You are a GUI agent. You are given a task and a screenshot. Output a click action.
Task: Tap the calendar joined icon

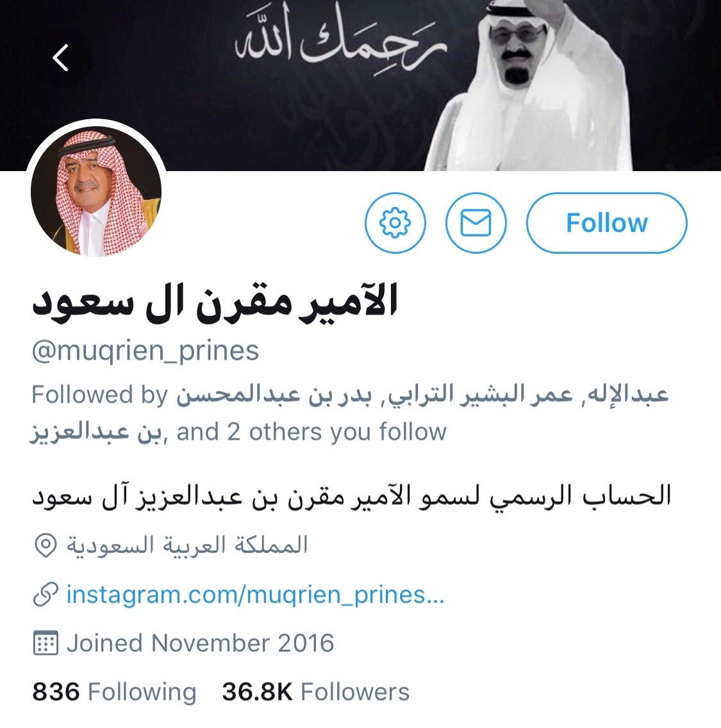click(x=46, y=643)
